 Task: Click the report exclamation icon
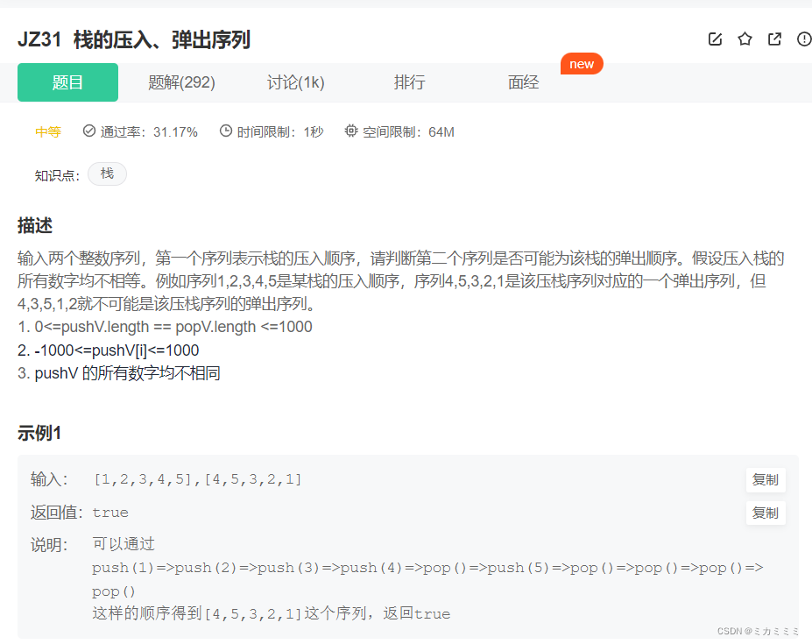point(803,39)
